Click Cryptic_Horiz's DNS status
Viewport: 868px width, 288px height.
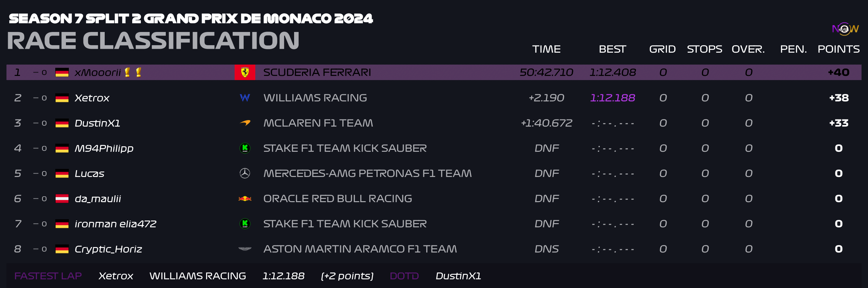click(546, 249)
